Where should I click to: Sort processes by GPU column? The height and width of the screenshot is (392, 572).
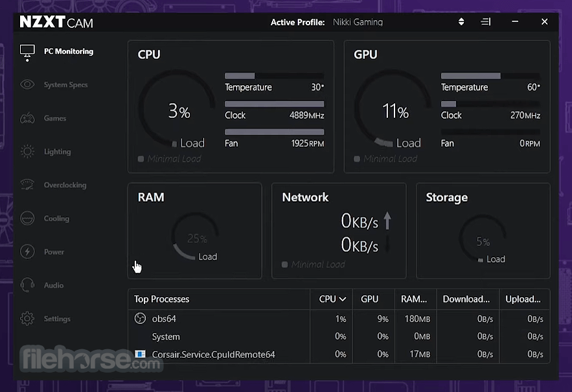coord(369,299)
